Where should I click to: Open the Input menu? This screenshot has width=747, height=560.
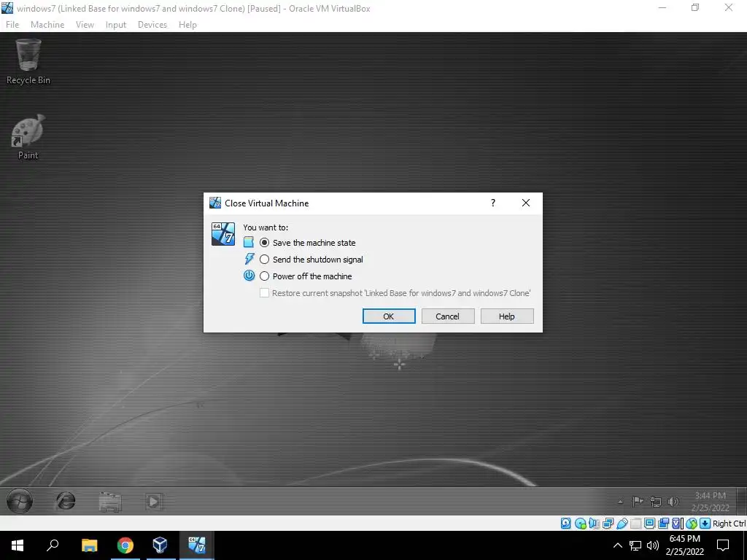pyautogui.click(x=116, y=25)
